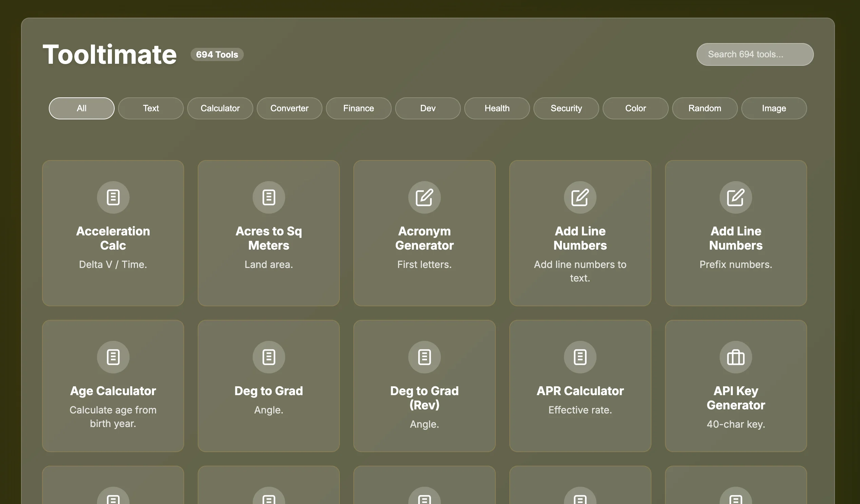Select the Converter filter pill

289,108
